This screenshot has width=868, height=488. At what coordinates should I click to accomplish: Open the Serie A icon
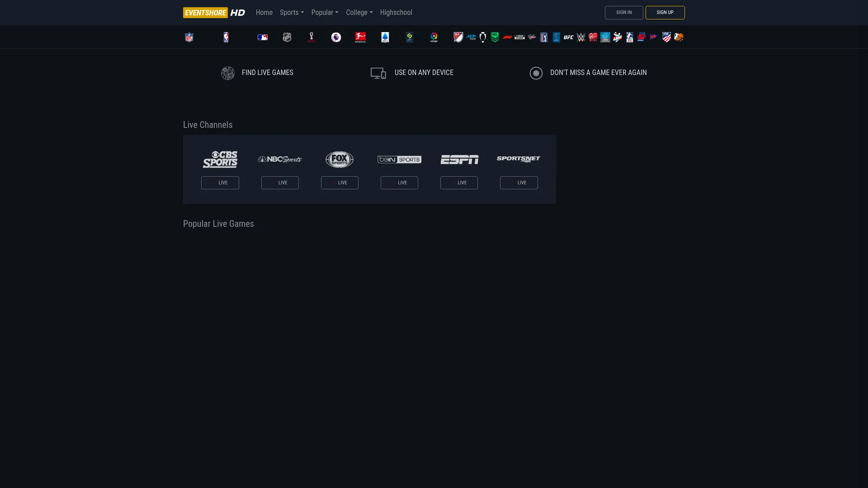click(x=385, y=37)
